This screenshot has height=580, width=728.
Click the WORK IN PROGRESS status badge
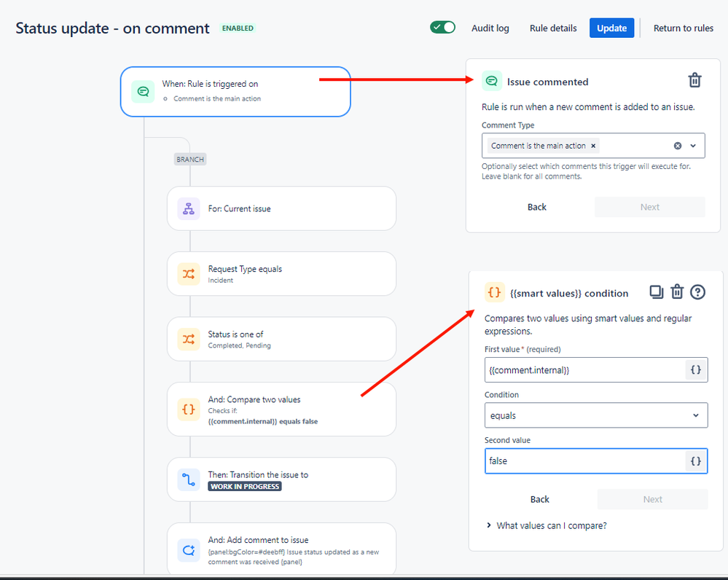pyautogui.click(x=245, y=486)
